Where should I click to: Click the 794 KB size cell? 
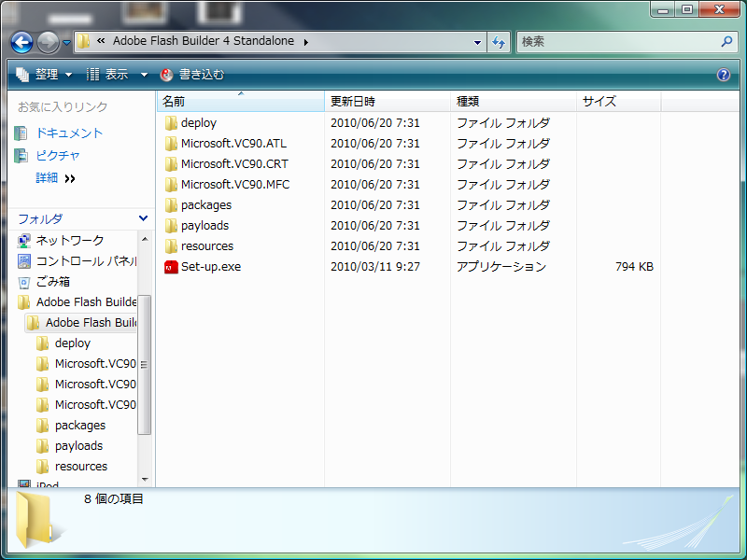point(634,267)
